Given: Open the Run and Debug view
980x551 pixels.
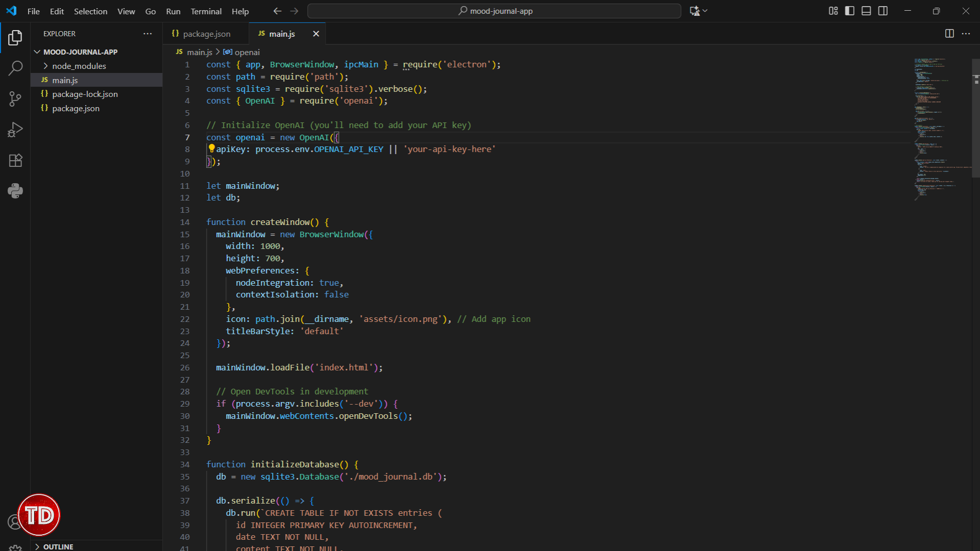Looking at the screenshot, I should [x=15, y=130].
